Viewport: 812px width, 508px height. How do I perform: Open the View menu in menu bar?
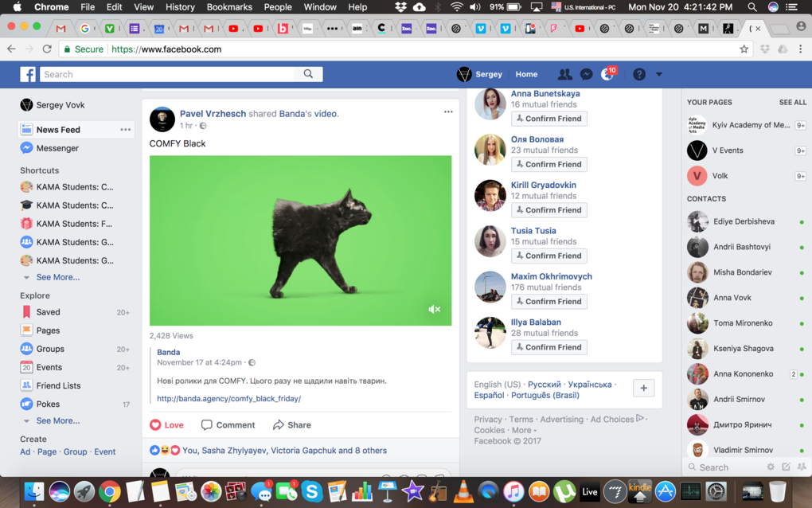pos(143,7)
